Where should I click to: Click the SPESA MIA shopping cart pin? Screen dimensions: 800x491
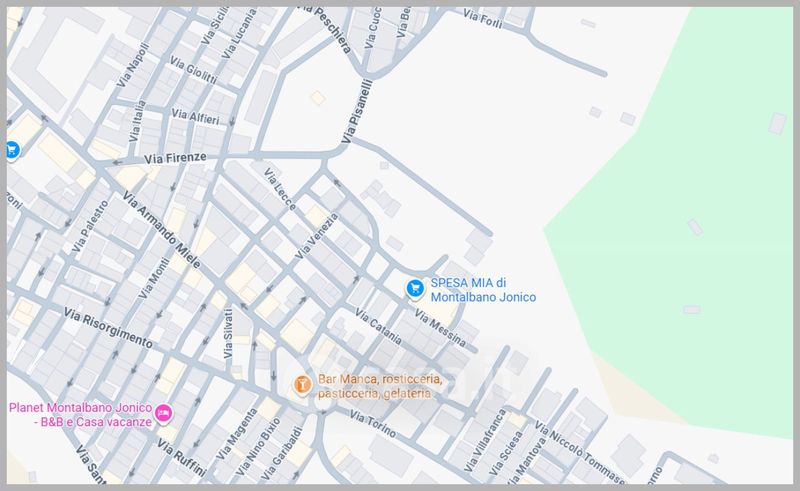tap(415, 289)
